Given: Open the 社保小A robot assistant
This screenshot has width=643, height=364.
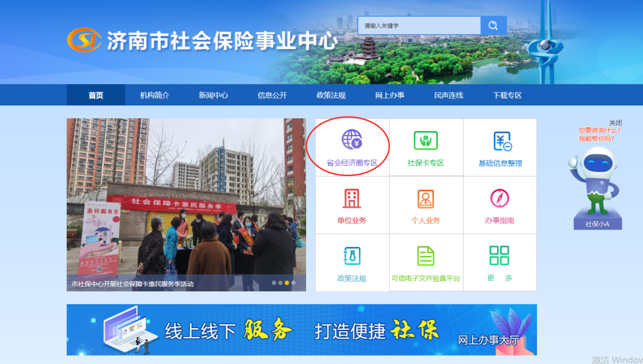Looking at the screenshot, I should point(597,188).
